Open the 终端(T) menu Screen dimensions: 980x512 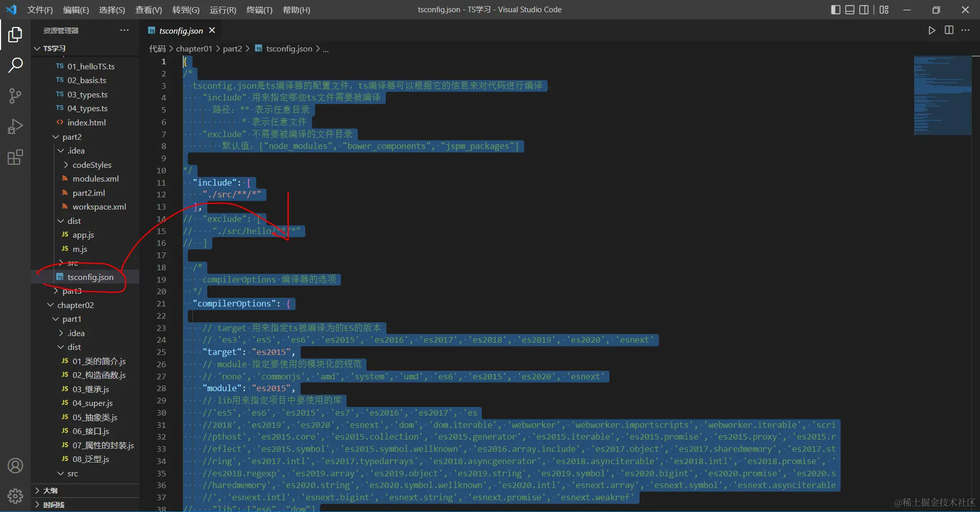[259, 10]
